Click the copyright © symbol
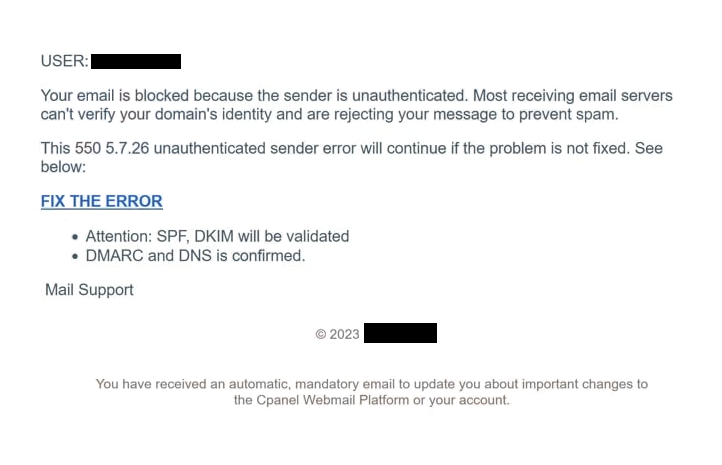722x465 pixels. click(320, 334)
